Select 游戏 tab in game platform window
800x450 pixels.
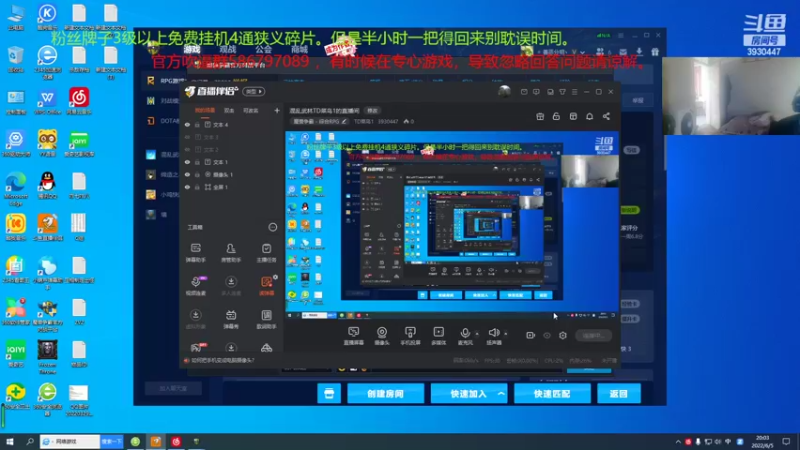point(192,49)
